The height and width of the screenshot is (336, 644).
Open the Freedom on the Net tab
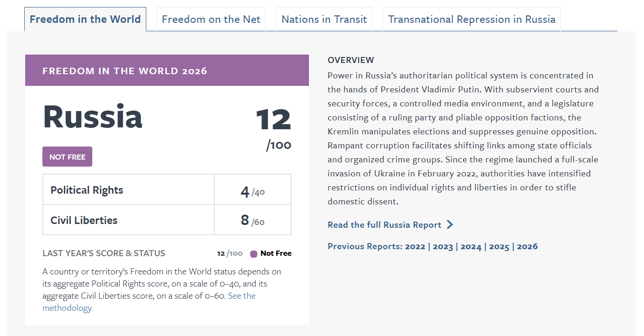coord(211,20)
